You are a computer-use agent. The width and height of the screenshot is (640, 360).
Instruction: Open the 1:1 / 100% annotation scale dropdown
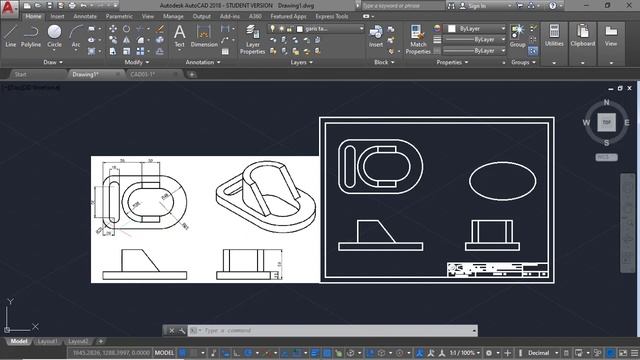(x=465, y=353)
